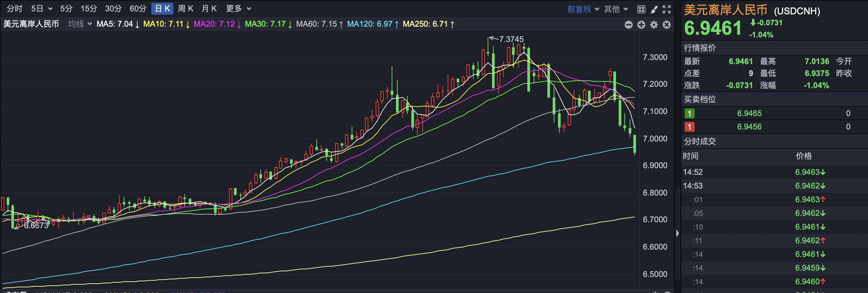Switch to the 周K weekly tab
The width and height of the screenshot is (868, 293).
pyautogui.click(x=185, y=9)
